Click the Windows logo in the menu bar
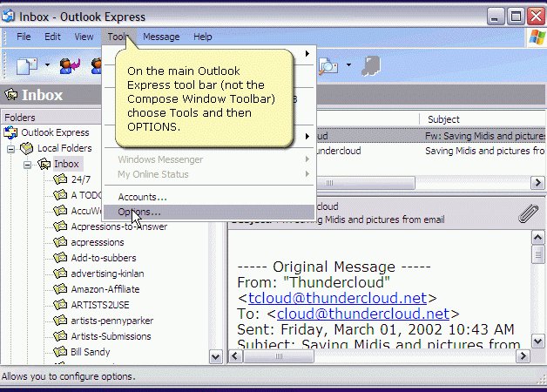 point(537,37)
